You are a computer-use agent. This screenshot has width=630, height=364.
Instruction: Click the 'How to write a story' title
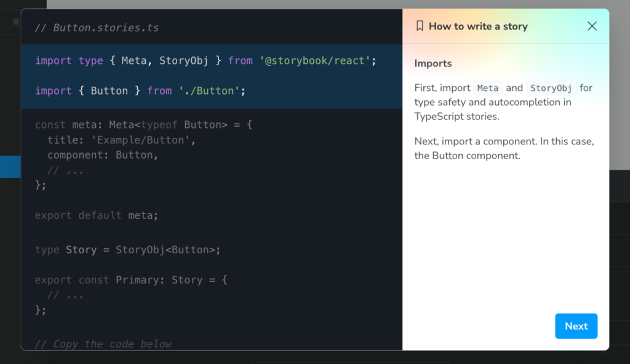coord(478,26)
